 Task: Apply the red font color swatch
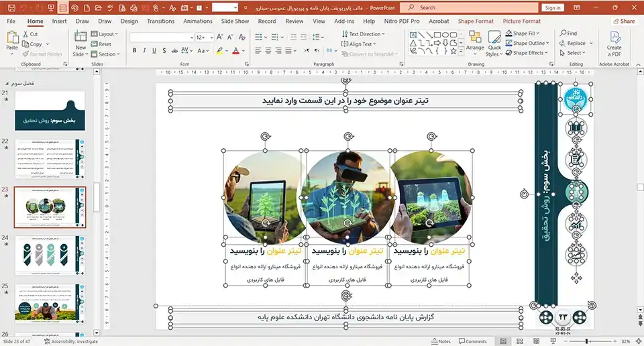click(x=235, y=50)
